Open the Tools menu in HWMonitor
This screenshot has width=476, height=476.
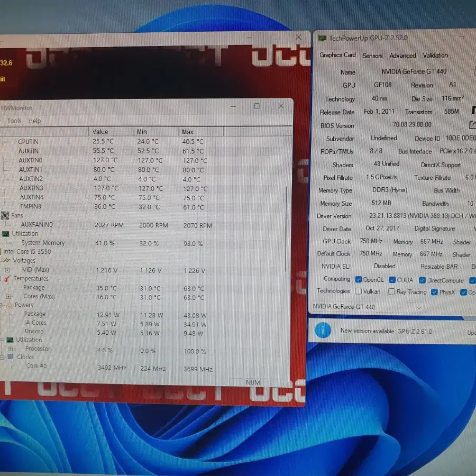pos(14,121)
